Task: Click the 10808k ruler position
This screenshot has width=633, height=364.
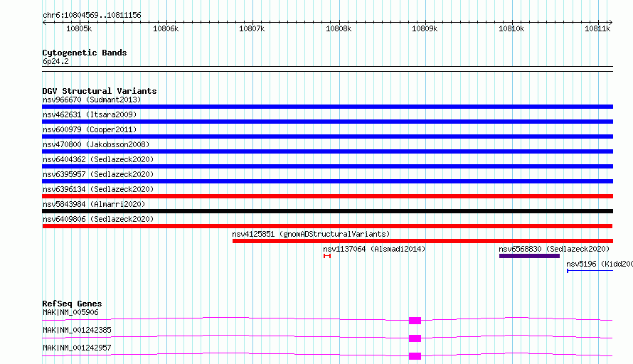Action: [x=339, y=28]
